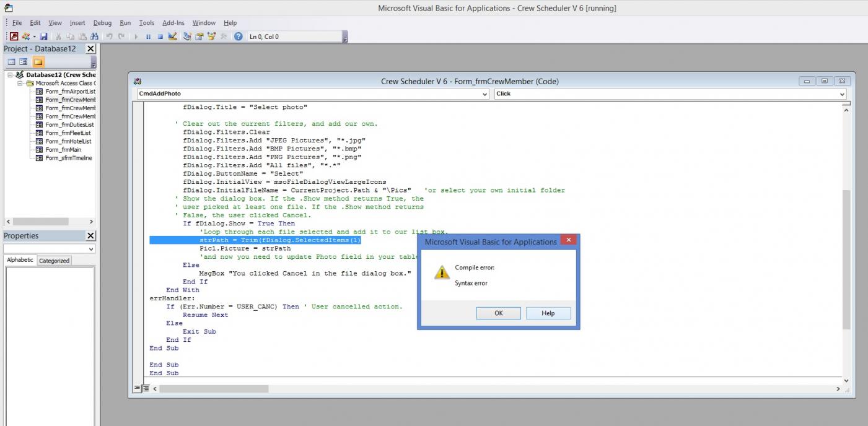Click the Copy toolbar icon
Screen dimensions: 868x426
click(x=71, y=37)
